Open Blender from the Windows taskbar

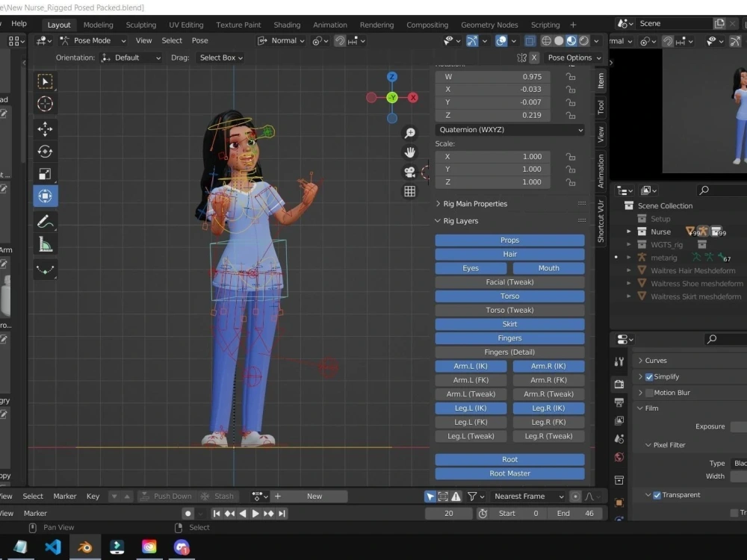[85, 547]
